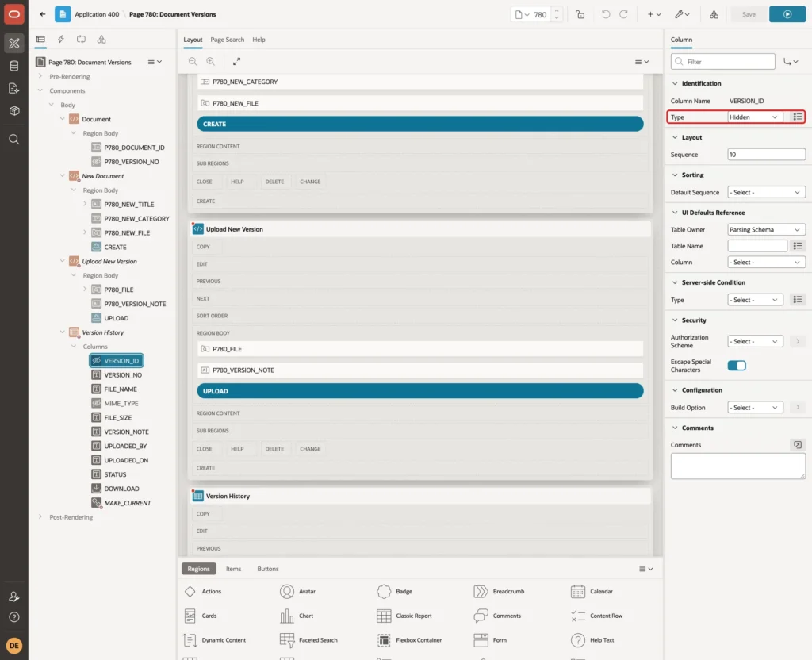This screenshot has height=660, width=812.
Task: Open the Comments code editor icon
Action: [798, 444]
